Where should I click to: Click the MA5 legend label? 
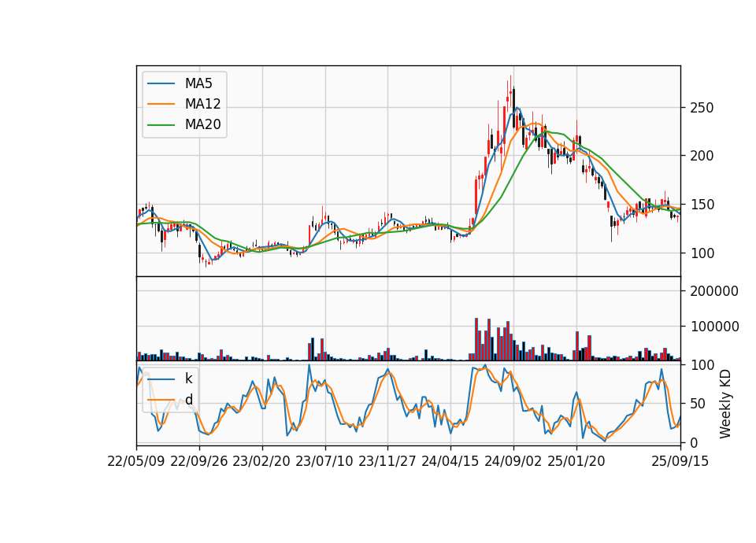click(198, 83)
